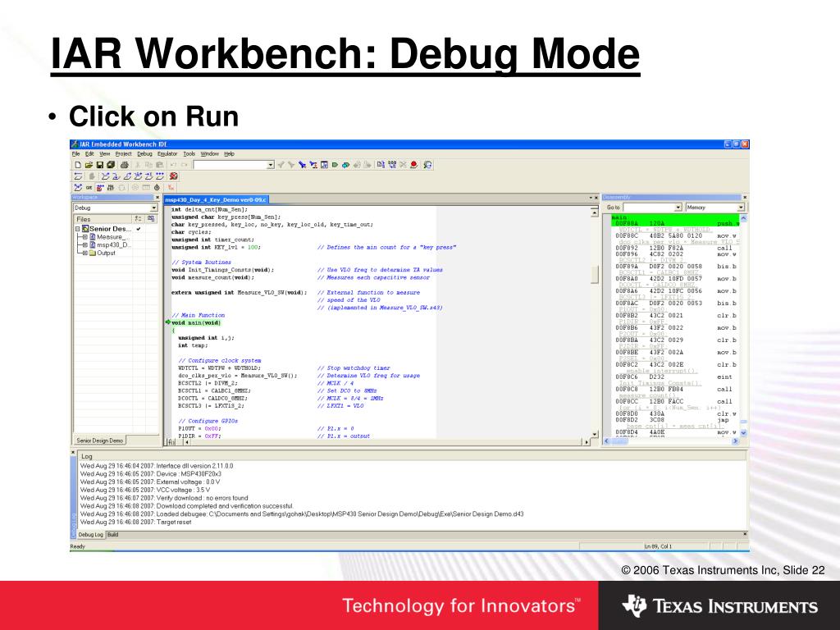
Task: Click the Open file folder icon
Action: (89, 165)
